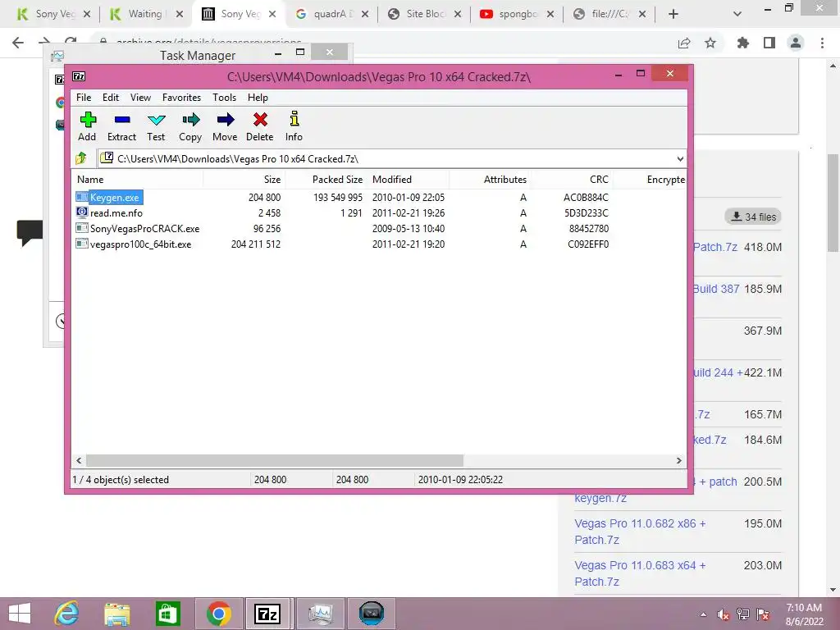The image size is (840, 630).
Task: Switch to Task Manager taskbar icon
Action: [x=321, y=614]
